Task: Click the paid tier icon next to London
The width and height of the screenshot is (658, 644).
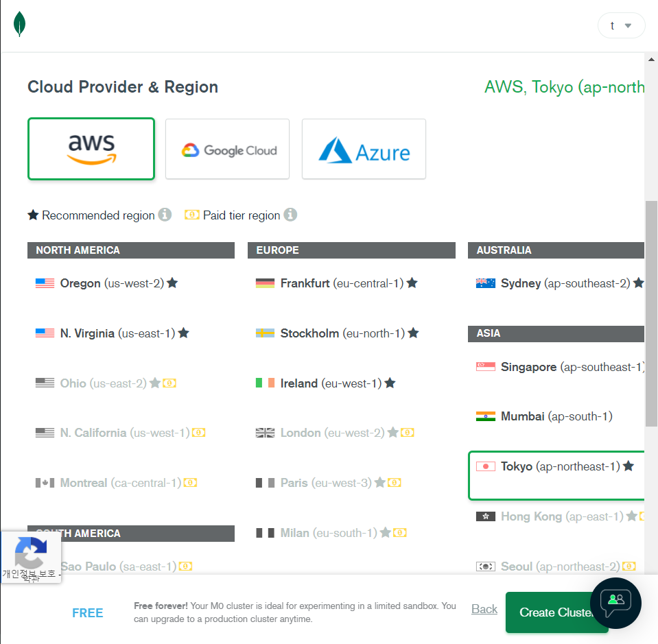Action: coord(407,433)
